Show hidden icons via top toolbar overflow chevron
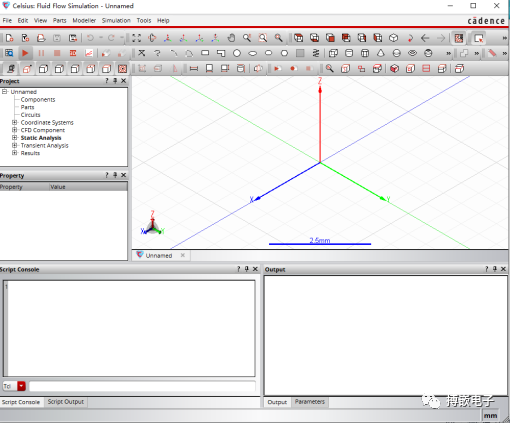The image size is (511, 424). tap(504, 38)
